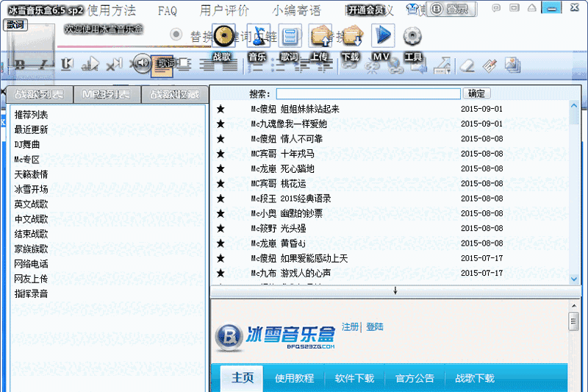The width and height of the screenshot is (588, 392).
Task: Switch to the 战歌收藏 tab
Action: (x=175, y=94)
